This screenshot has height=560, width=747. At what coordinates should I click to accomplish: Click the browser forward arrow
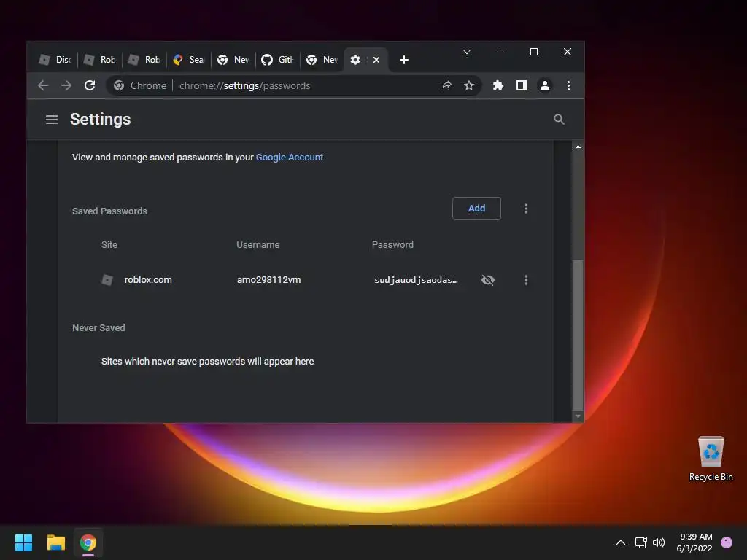[x=66, y=86]
